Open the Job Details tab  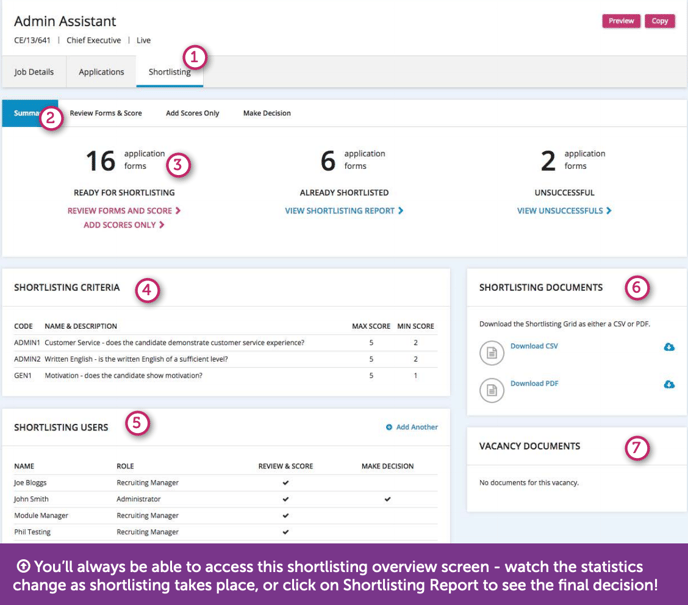[34, 72]
